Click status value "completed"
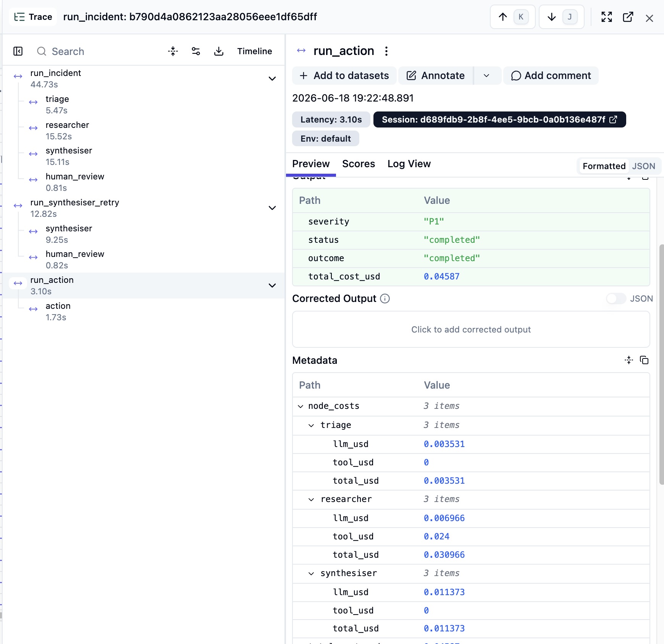This screenshot has height=644, width=664. pyautogui.click(x=452, y=240)
